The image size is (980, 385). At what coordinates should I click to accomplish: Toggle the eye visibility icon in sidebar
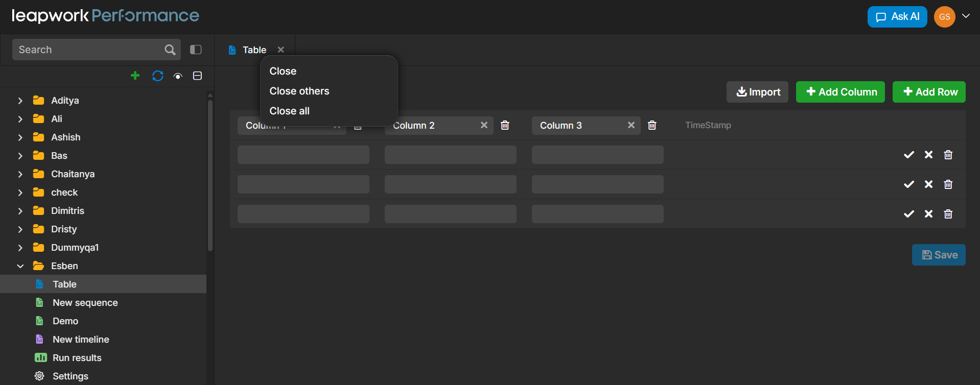coord(178,76)
